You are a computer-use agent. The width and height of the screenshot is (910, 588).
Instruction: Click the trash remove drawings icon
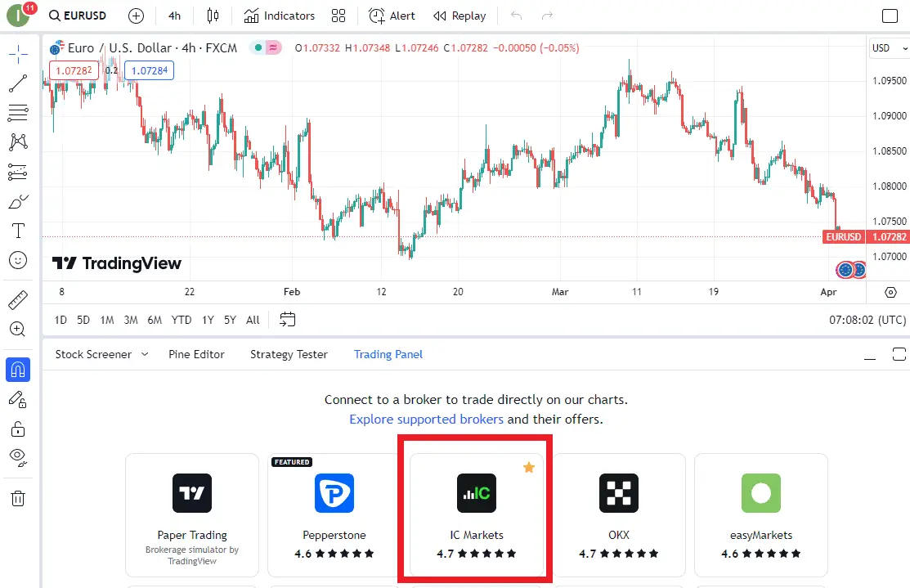[x=18, y=498]
